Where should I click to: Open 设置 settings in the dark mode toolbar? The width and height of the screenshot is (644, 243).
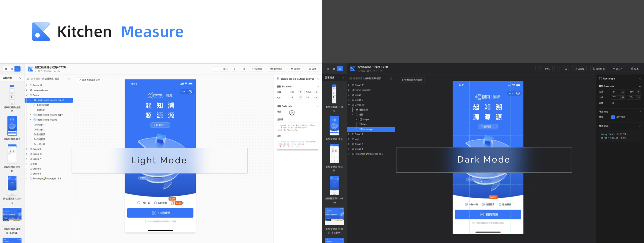tap(635, 69)
